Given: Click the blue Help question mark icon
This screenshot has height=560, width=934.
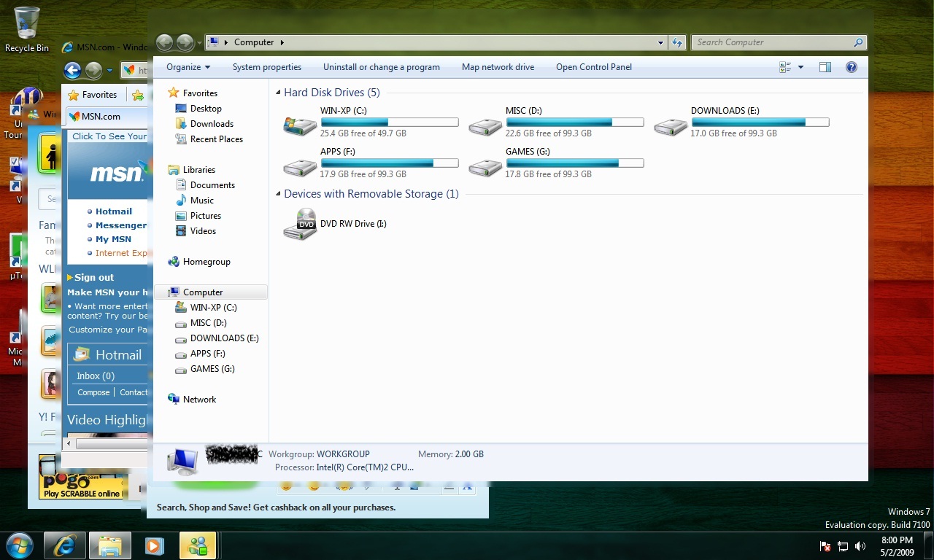Looking at the screenshot, I should (851, 67).
